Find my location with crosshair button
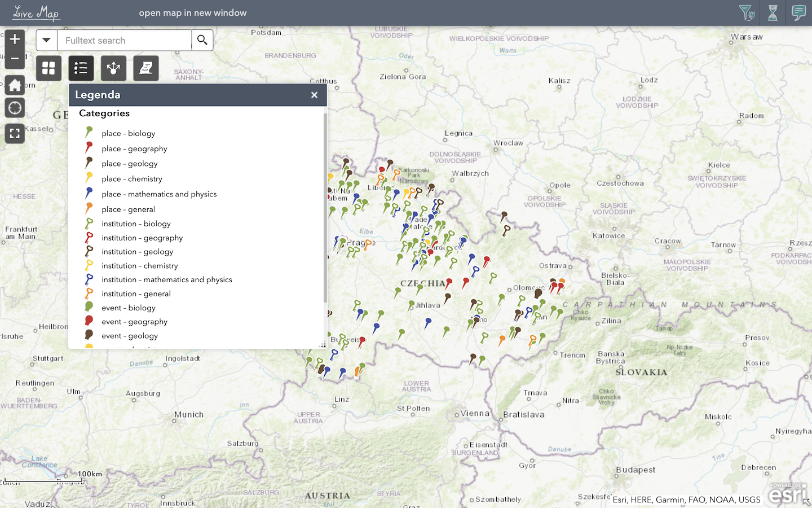 pyautogui.click(x=15, y=108)
